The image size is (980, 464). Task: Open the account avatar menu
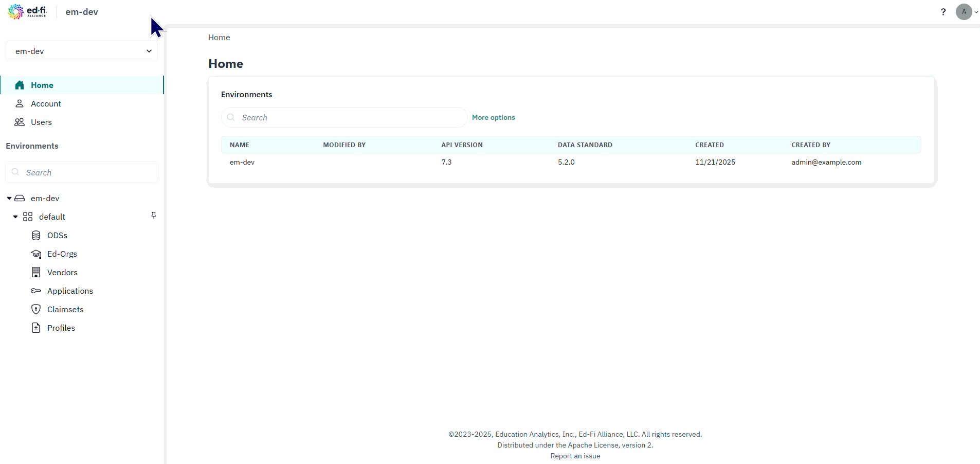[x=964, y=11]
